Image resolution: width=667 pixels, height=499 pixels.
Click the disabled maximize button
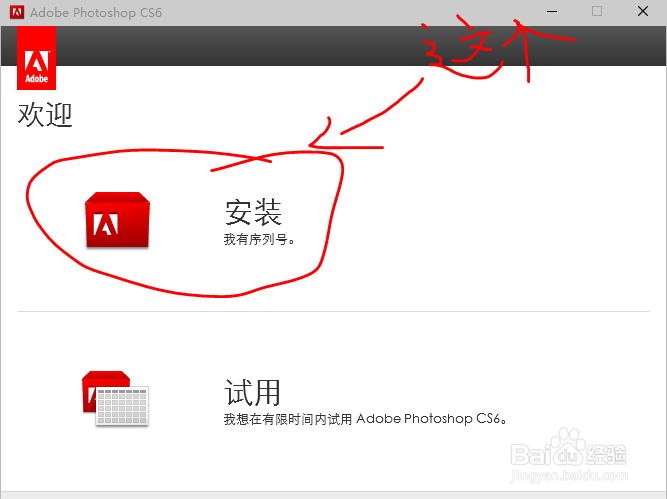(x=597, y=11)
